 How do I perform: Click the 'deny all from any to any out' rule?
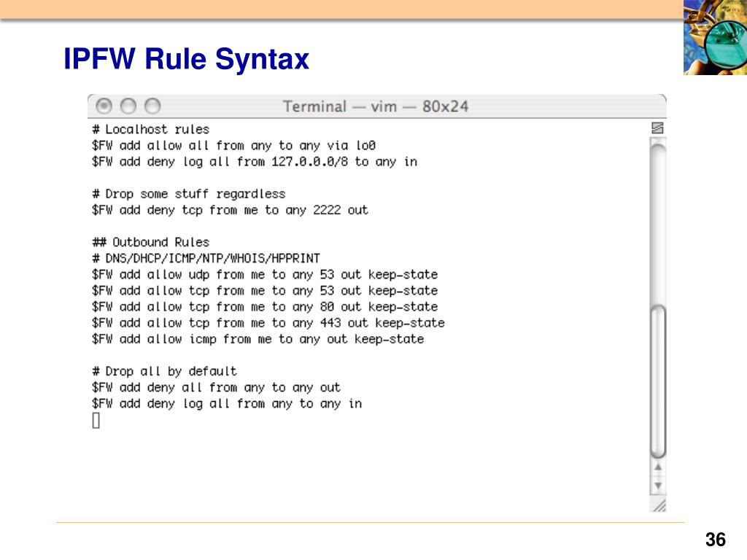point(216,388)
